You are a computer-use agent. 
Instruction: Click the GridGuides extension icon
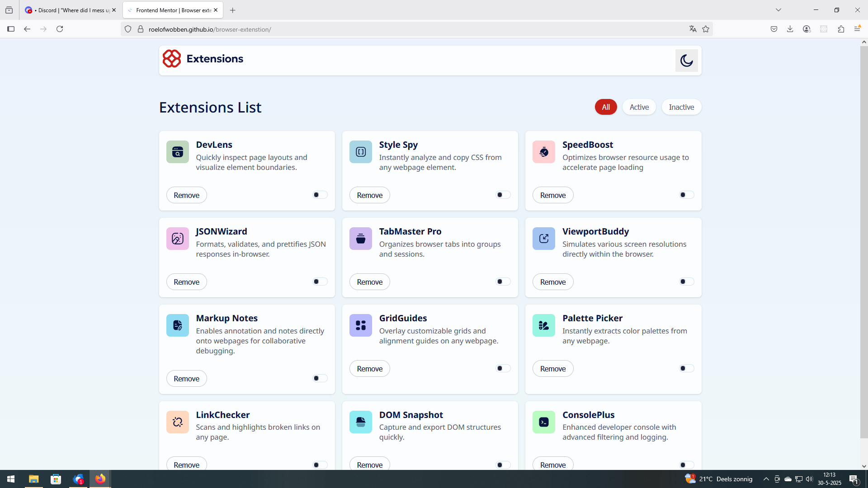pyautogui.click(x=360, y=325)
